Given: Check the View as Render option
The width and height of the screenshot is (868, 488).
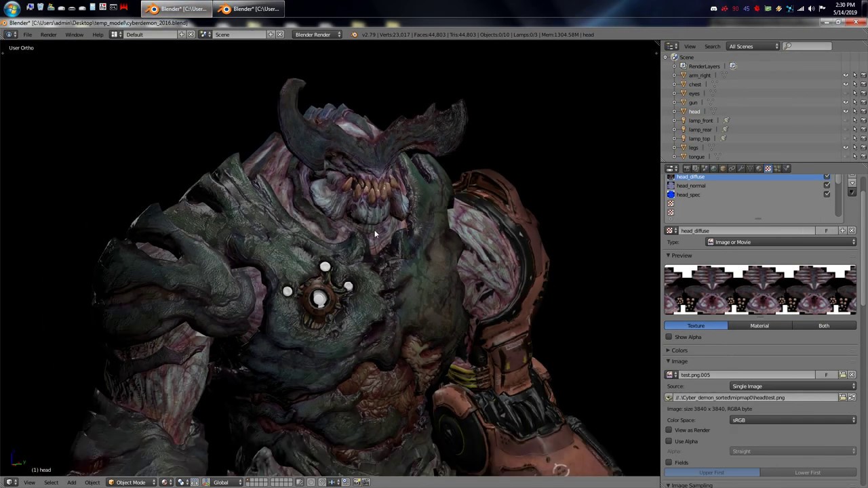Looking at the screenshot, I should point(669,430).
